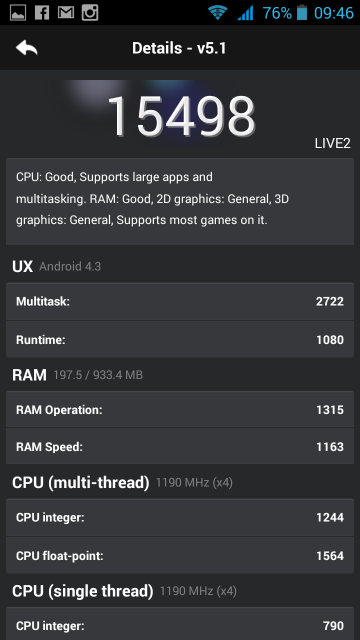Open the gallery notification icon
The height and width of the screenshot is (640, 360).
coord(18,13)
